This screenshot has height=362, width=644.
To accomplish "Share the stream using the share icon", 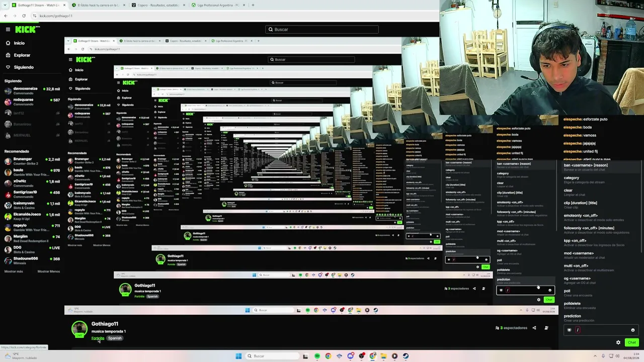I will tap(534, 328).
